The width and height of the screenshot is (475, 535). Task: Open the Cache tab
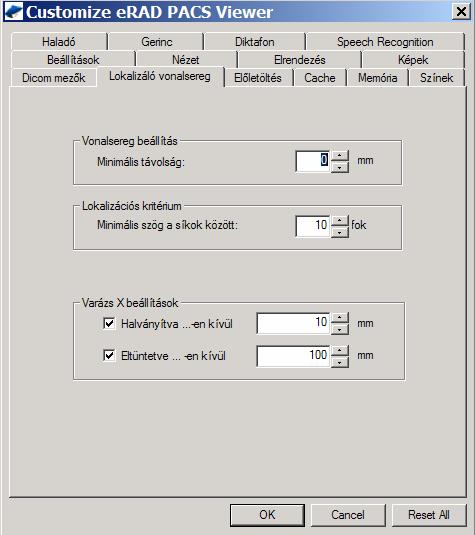click(x=320, y=77)
